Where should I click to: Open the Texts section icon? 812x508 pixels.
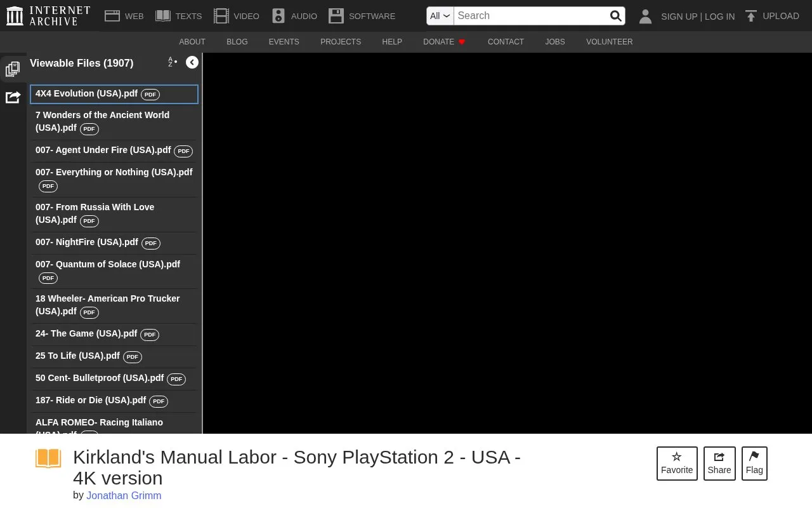pyautogui.click(x=163, y=16)
